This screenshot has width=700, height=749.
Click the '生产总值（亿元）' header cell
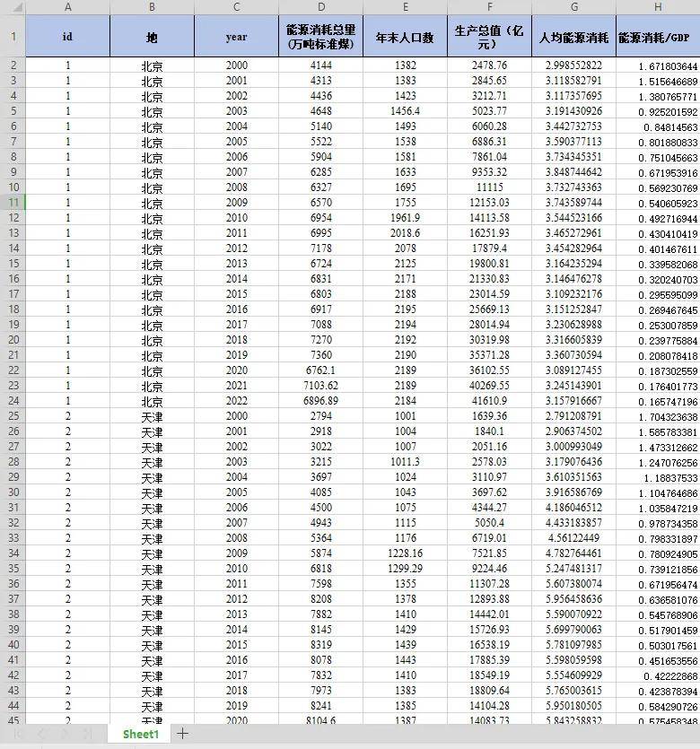(x=490, y=36)
